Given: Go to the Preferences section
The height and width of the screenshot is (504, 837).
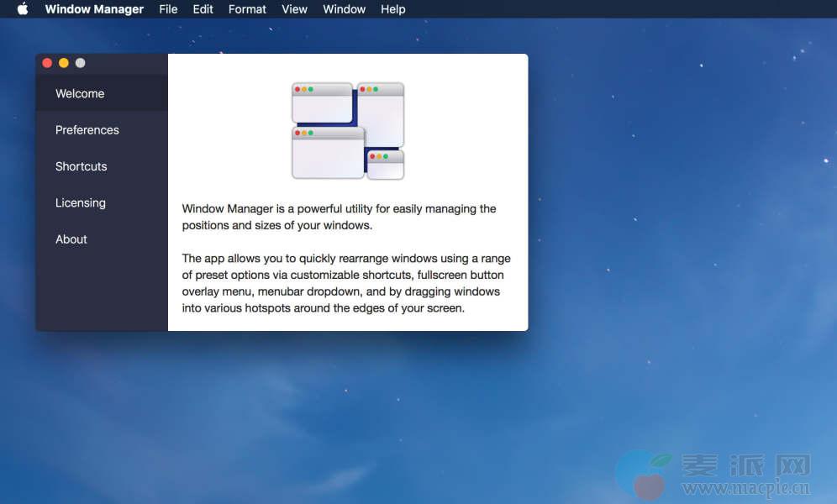Looking at the screenshot, I should 87,130.
